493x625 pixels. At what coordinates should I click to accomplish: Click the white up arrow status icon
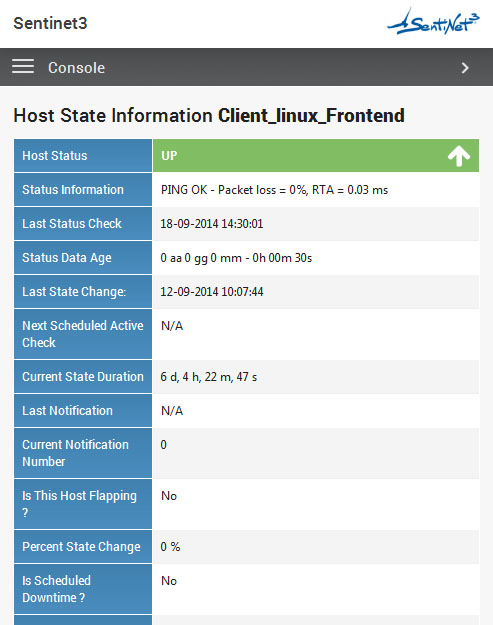click(459, 155)
